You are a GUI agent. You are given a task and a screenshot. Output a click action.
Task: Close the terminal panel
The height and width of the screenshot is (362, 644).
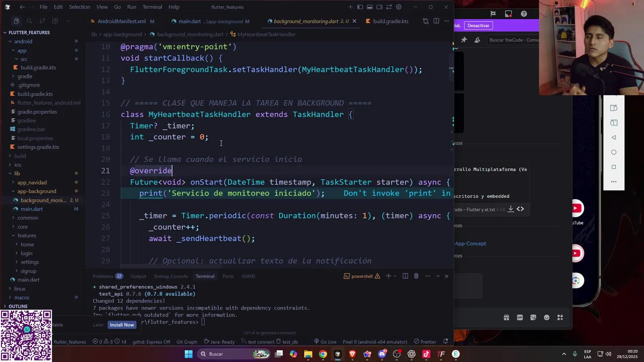click(446, 276)
